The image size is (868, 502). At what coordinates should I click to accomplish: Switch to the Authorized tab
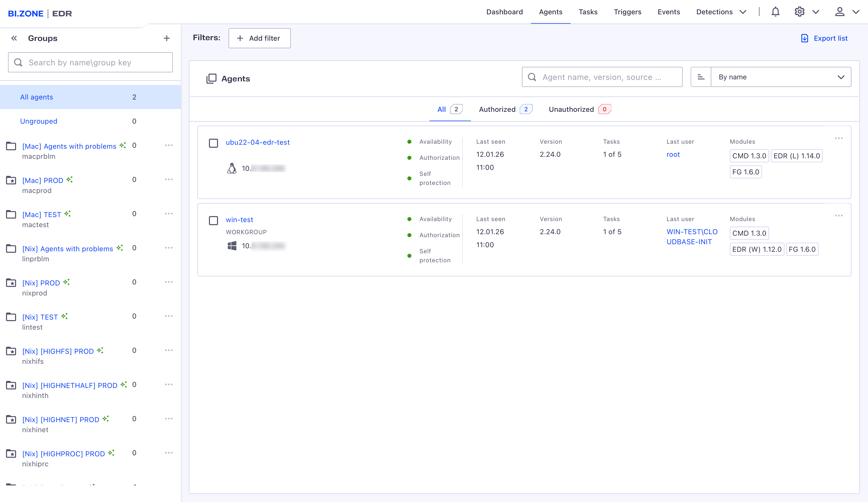(x=497, y=109)
